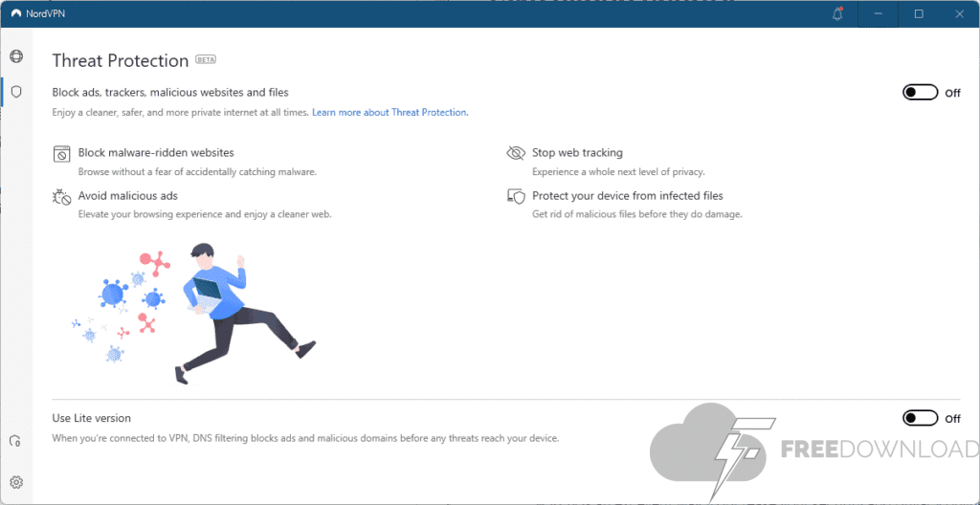The width and height of the screenshot is (980, 505).
Task: Click the Avoid malicious ads bug icon
Action: tap(62, 196)
